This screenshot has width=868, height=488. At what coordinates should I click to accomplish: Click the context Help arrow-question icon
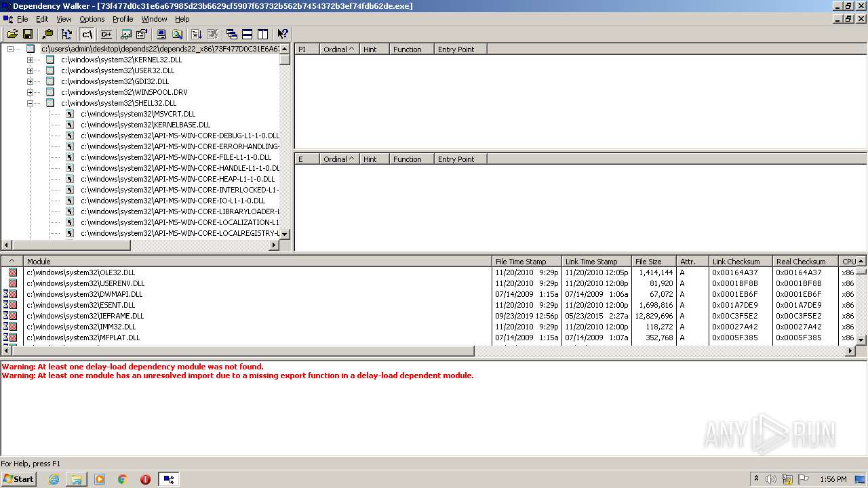283,34
